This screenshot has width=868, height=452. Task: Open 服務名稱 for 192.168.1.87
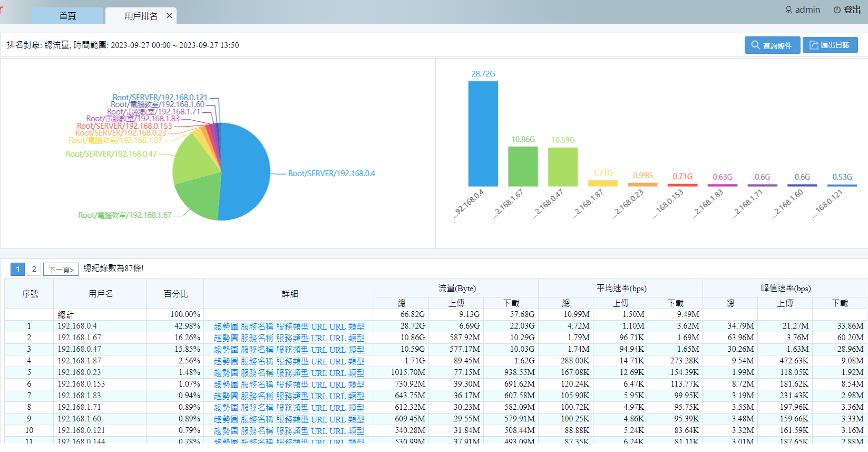(257, 361)
